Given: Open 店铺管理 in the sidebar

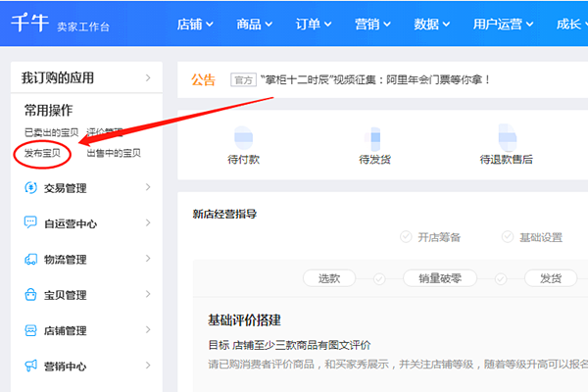Looking at the screenshot, I should tap(66, 330).
